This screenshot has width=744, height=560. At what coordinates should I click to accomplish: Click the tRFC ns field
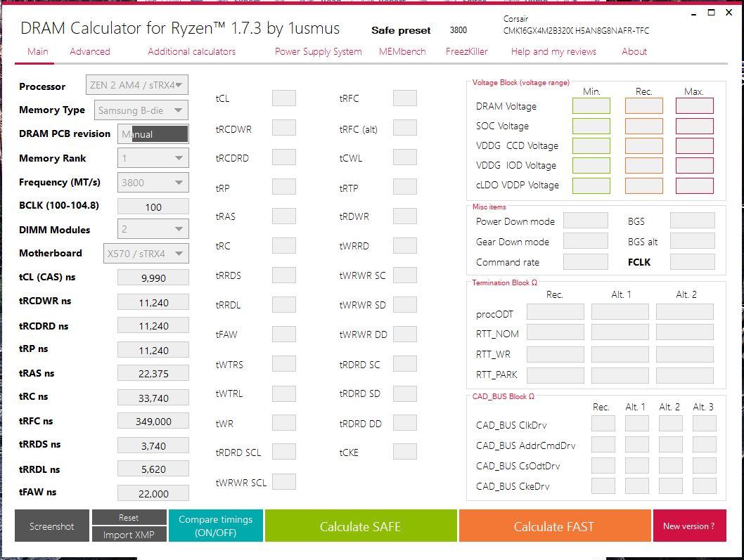click(153, 421)
